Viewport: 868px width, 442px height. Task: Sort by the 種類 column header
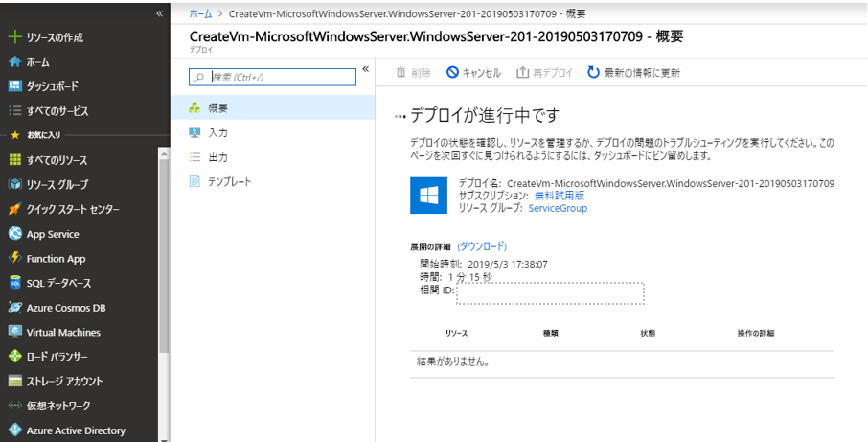(550, 333)
